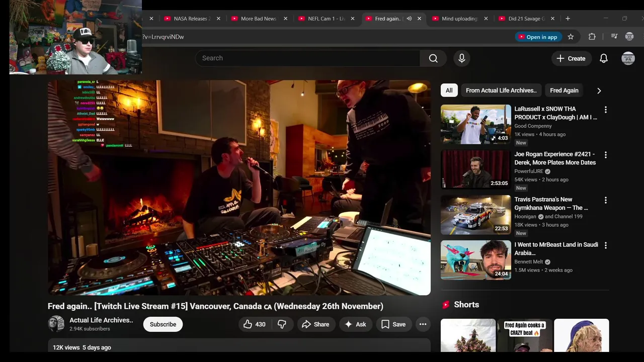Close the NEFL Cam 1 tab
The width and height of the screenshot is (644, 362).
352,19
